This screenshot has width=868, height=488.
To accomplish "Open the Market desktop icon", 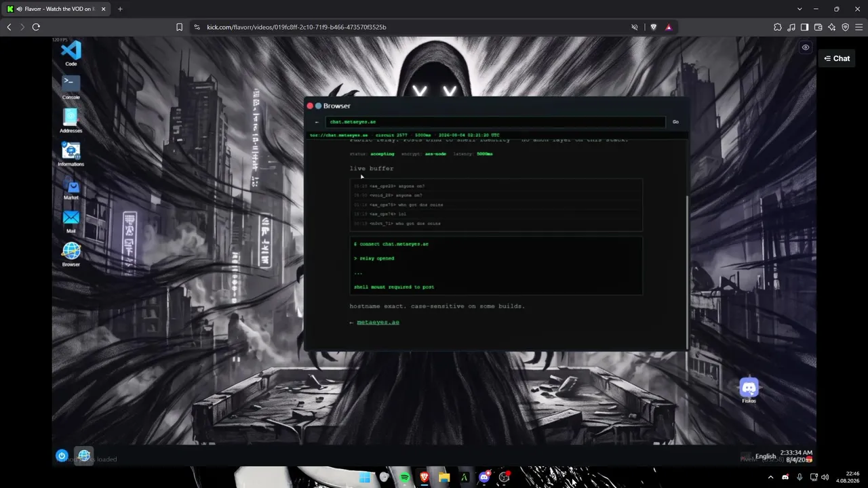I will (x=71, y=187).
